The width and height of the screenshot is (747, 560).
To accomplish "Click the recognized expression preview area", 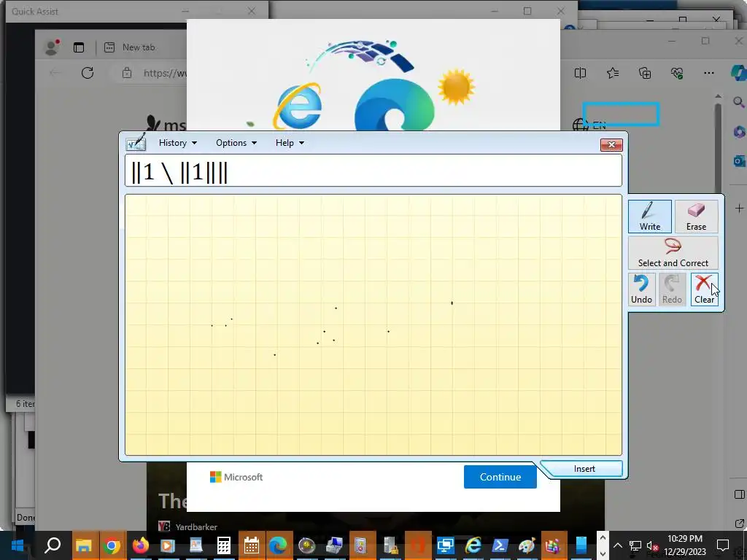I will [x=373, y=171].
